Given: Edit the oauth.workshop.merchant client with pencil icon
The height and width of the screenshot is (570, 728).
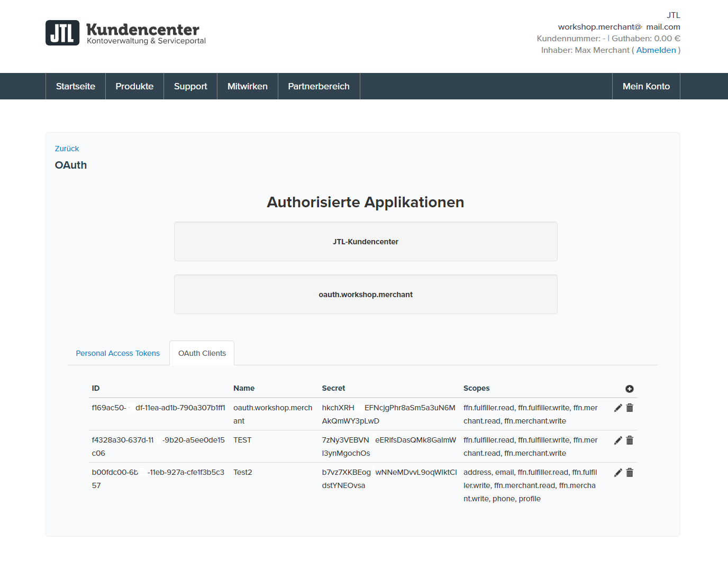Looking at the screenshot, I should 618,408.
